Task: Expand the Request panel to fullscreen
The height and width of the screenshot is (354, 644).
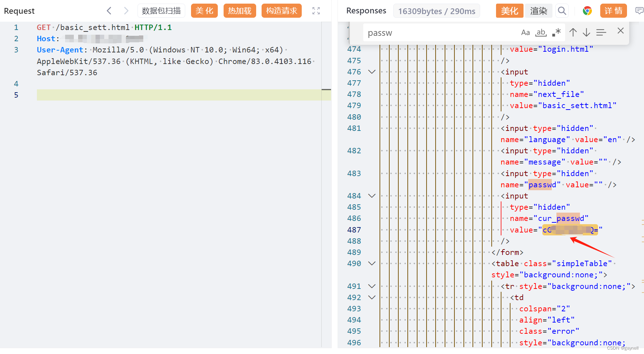Action: click(x=316, y=11)
